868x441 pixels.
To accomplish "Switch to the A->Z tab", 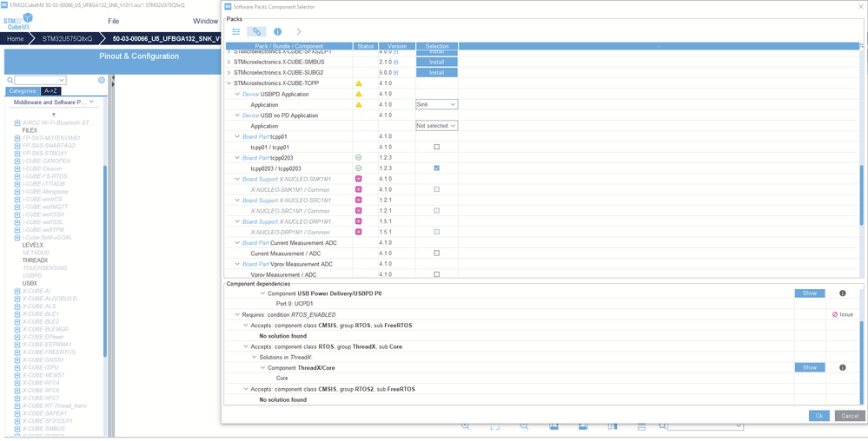I will [x=51, y=91].
